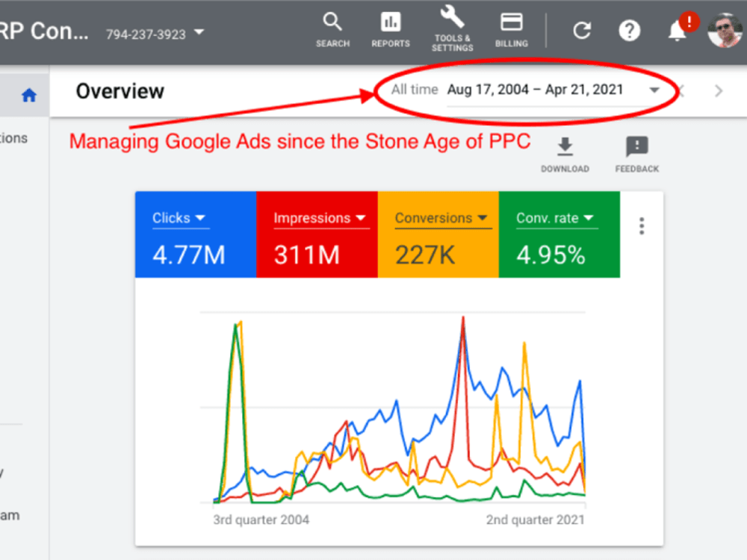Open the Reports menu
The width and height of the screenshot is (747, 560).
(x=391, y=30)
